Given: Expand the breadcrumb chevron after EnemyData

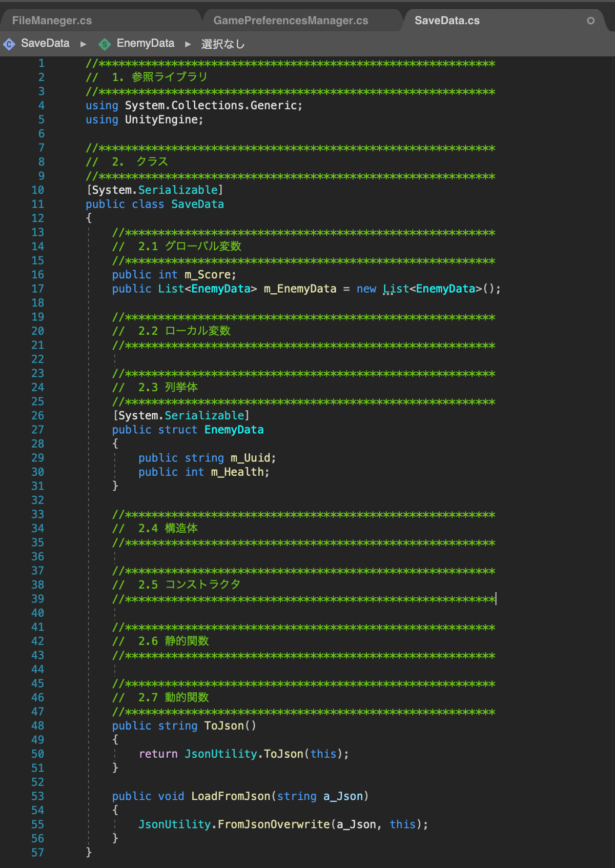Looking at the screenshot, I should pos(189,44).
